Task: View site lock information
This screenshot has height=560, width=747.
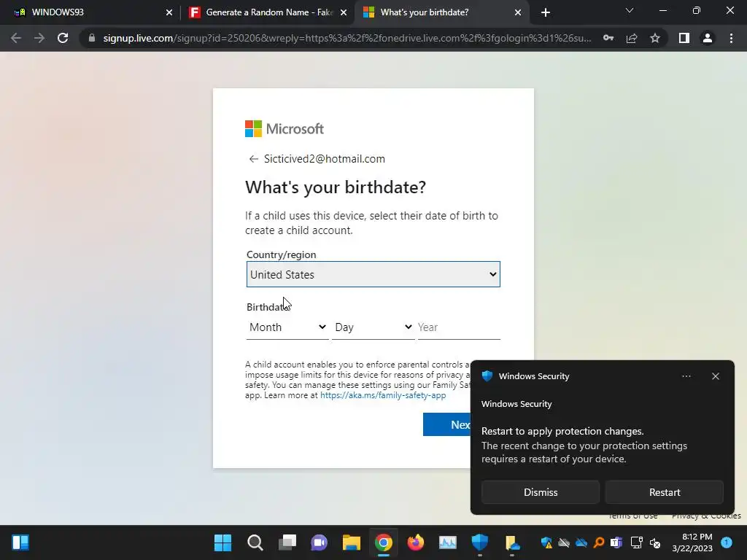Action: coord(92,38)
